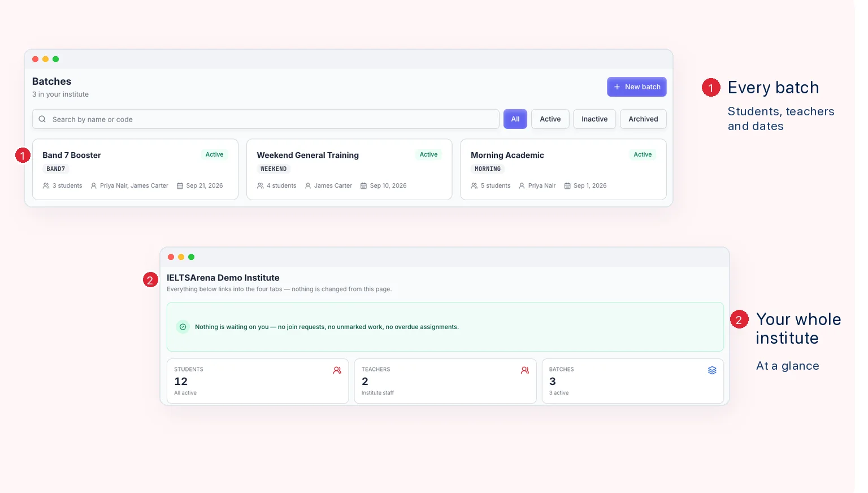Focus the Search by name or code field
Viewport: 868px width, 493px height.
tap(266, 119)
